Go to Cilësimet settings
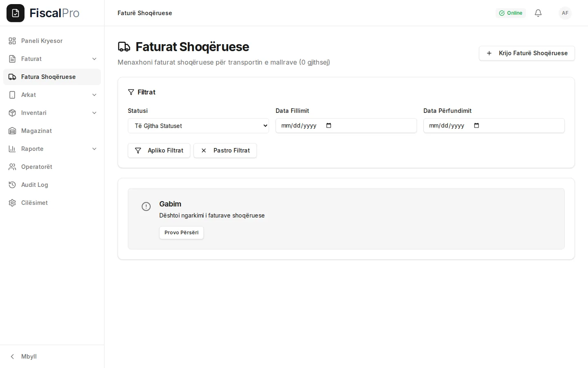The height and width of the screenshot is (368, 588). click(x=52, y=203)
